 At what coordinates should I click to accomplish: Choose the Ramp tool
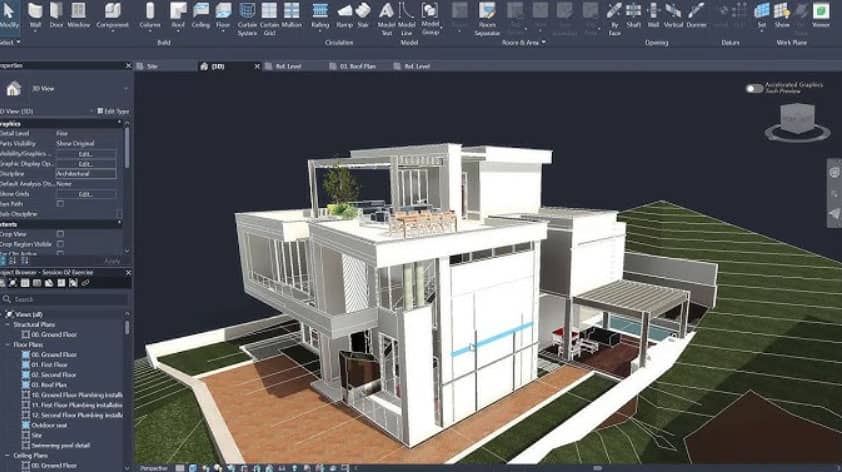point(344,15)
